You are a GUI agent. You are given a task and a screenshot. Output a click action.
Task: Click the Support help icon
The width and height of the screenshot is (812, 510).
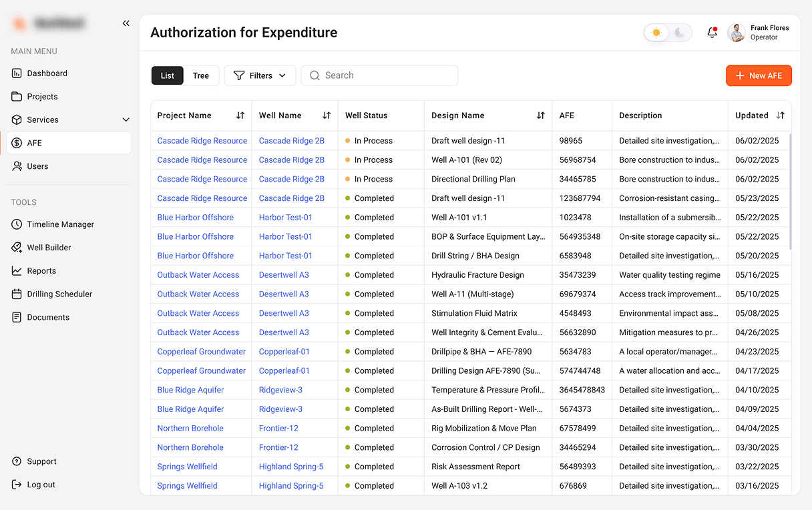pos(17,462)
